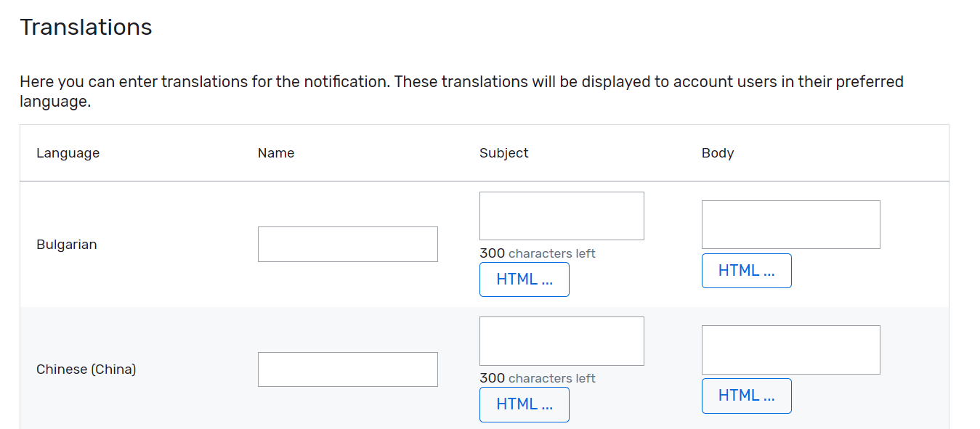Click the notification translations description text

(x=462, y=91)
